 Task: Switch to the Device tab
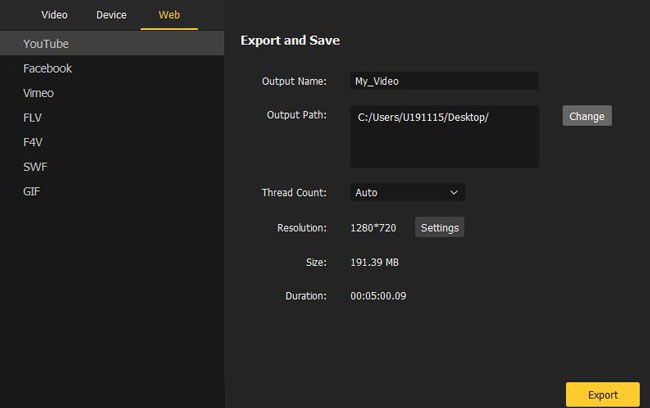click(x=111, y=15)
